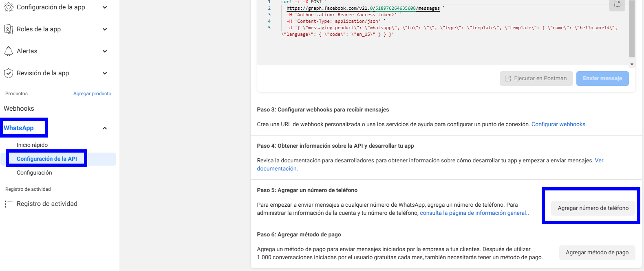The width and height of the screenshot is (644, 271).
Task: Click the Enviar mensaje button
Action: coord(602,79)
